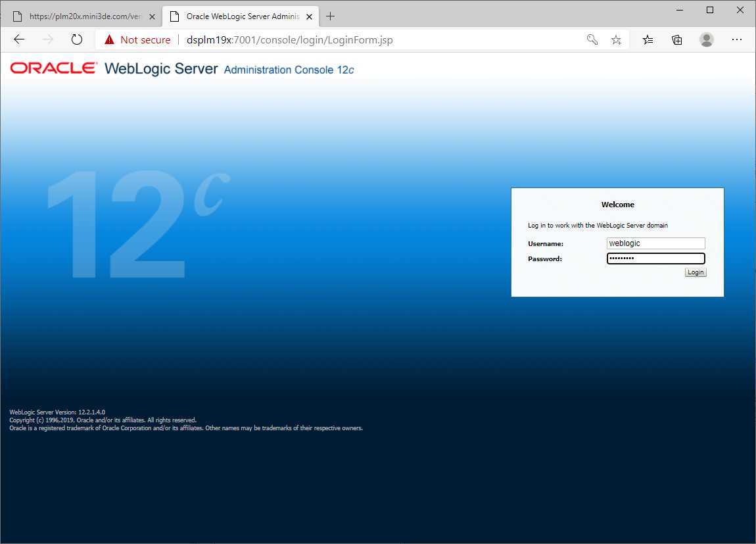Maximize the browser window
Viewport: 756px width, 544px height.
[x=710, y=10]
